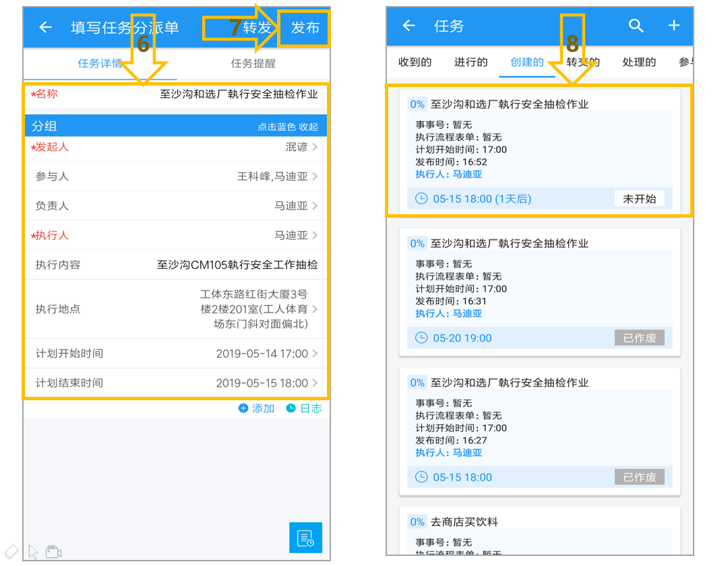Tap back arrow on task dispatch form

pos(46,28)
